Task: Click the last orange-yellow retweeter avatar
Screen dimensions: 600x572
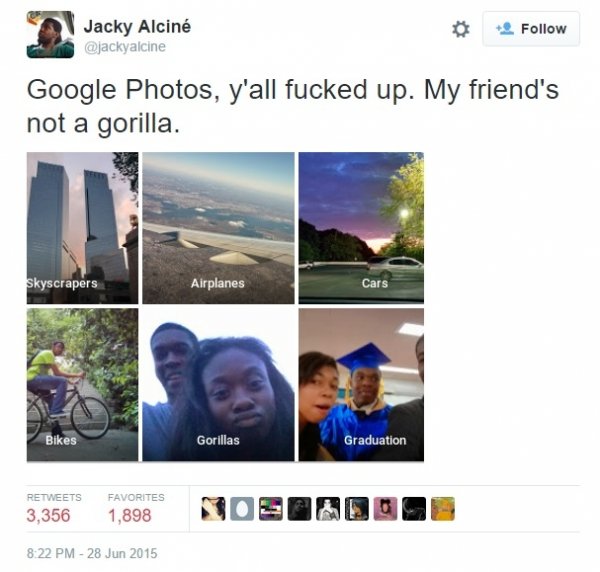Action: [x=443, y=509]
